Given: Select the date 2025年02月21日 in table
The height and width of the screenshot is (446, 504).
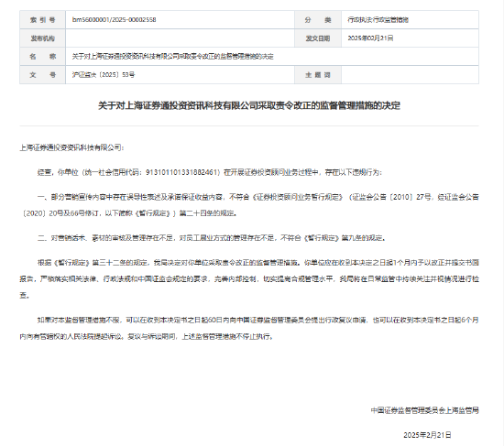Looking at the screenshot, I should tap(370, 38).
